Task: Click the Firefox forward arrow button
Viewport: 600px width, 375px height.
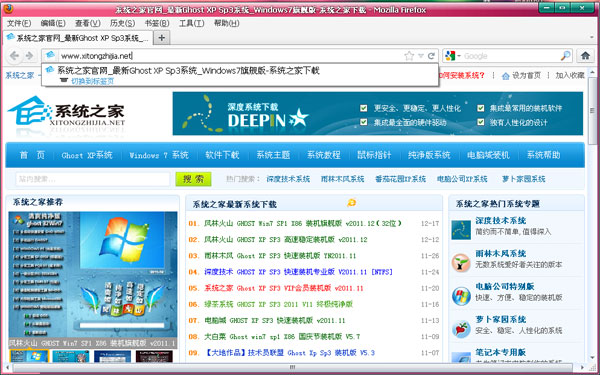Action: pyautogui.click(x=29, y=56)
